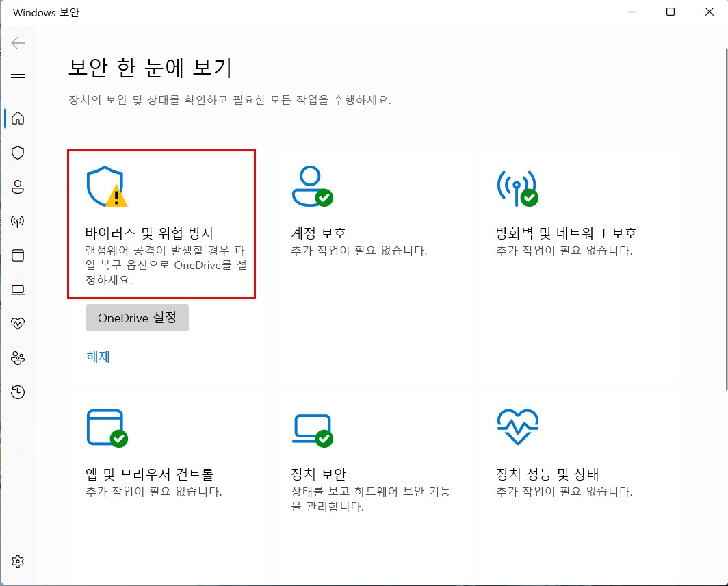Click 추가 작업이 필요 없습니다 under 방화벽 및 네트워크 보호
This screenshot has height=586, width=728.
(x=564, y=251)
